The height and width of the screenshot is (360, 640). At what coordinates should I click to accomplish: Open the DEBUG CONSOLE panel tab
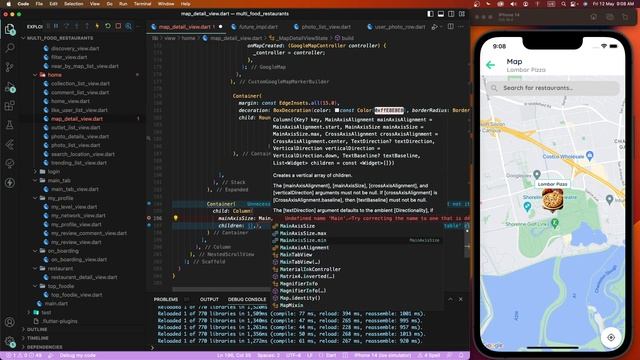pos(247,299)
